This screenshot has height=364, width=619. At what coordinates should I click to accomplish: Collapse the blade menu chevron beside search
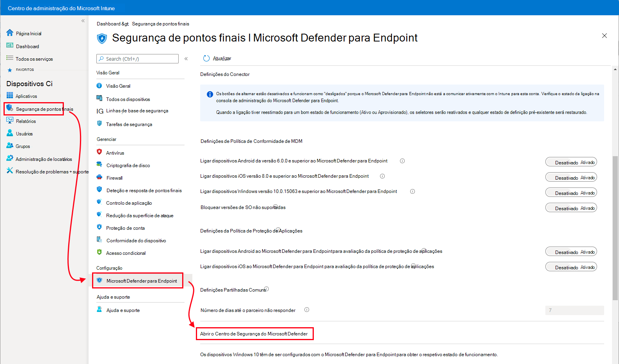(x=186, y=59)
